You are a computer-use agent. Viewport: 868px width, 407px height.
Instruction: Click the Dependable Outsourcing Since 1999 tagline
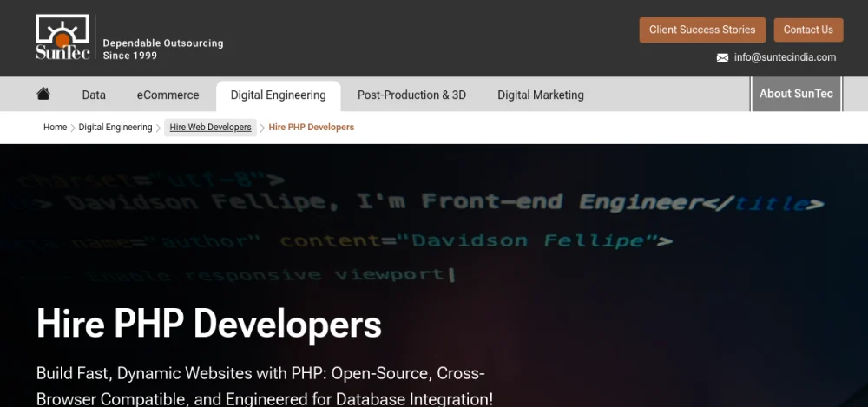[x=163, y=49]
